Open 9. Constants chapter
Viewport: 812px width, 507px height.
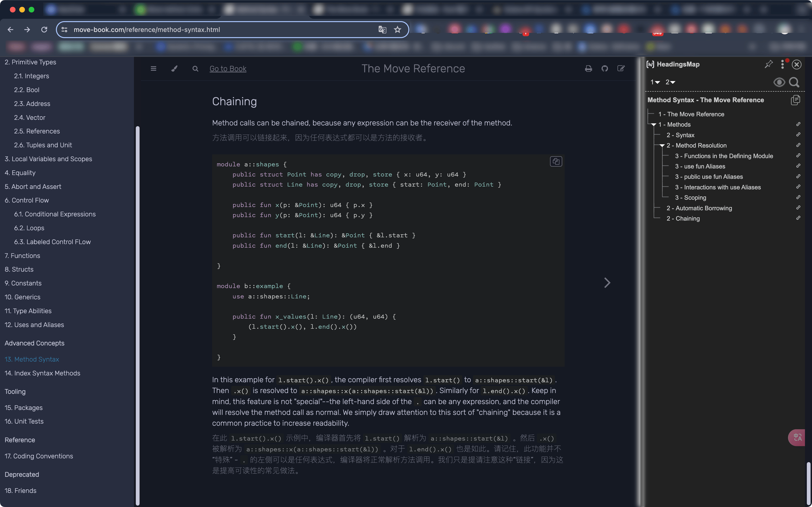pos(23,283)
